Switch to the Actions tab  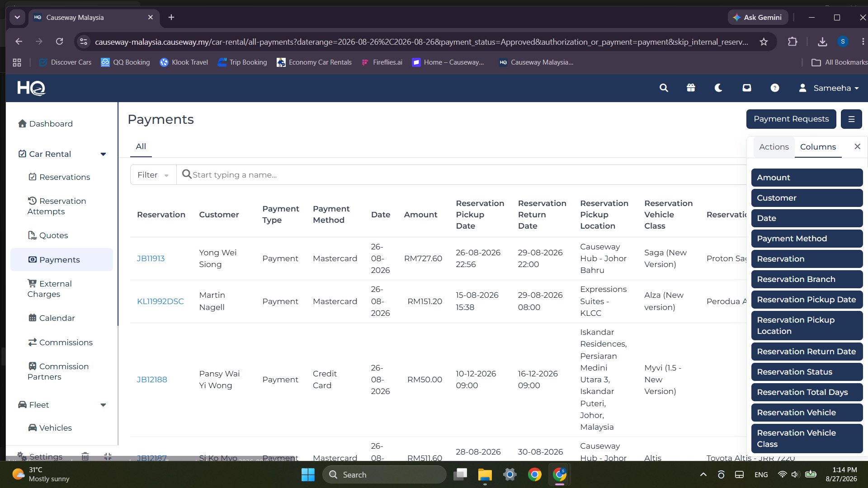pyautogui.click(x=774, y=147)
